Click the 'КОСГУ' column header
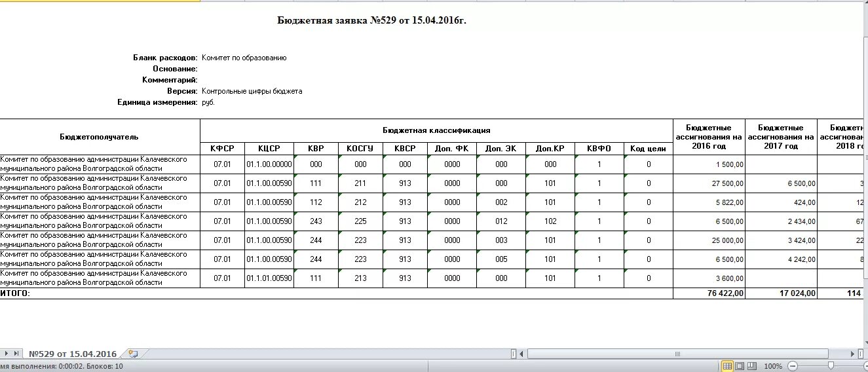 coord(360,149)
